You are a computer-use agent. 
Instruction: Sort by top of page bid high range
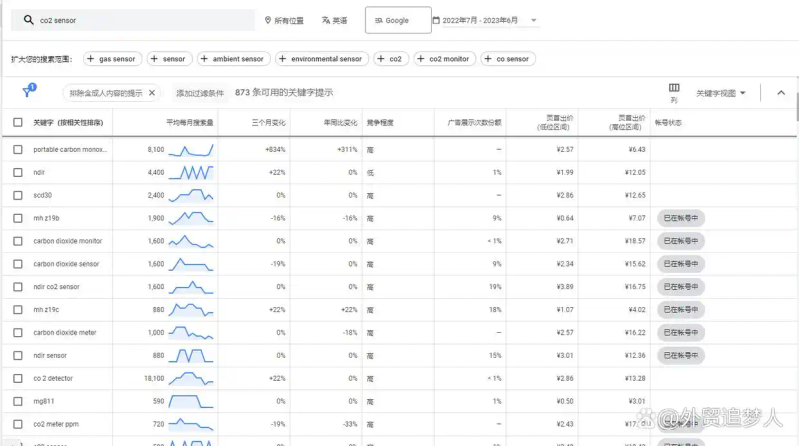click(627, 122)
